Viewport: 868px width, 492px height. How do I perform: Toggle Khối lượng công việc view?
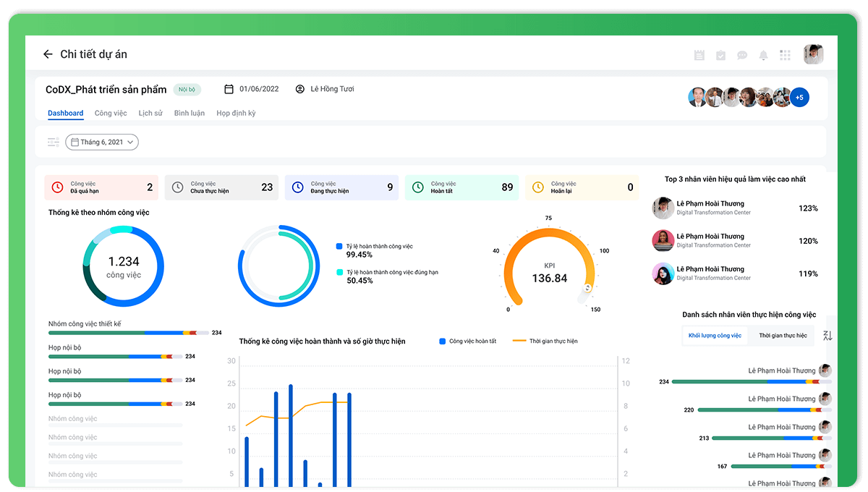click(715, 336)
